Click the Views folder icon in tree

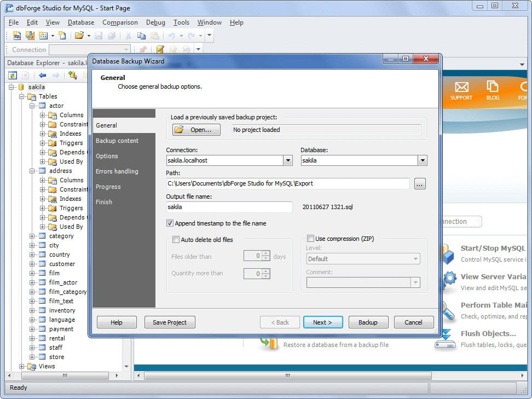(x=32, y=366)
